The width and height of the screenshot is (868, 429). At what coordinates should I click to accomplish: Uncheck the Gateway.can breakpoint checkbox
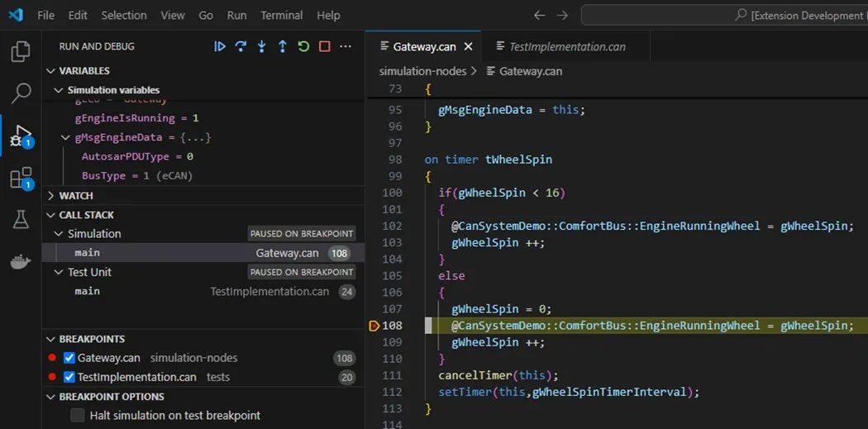[69, 358]
